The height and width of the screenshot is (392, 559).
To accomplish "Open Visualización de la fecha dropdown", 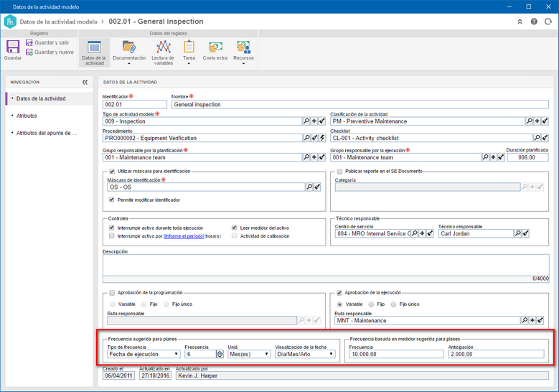I will tap(305, 354).
